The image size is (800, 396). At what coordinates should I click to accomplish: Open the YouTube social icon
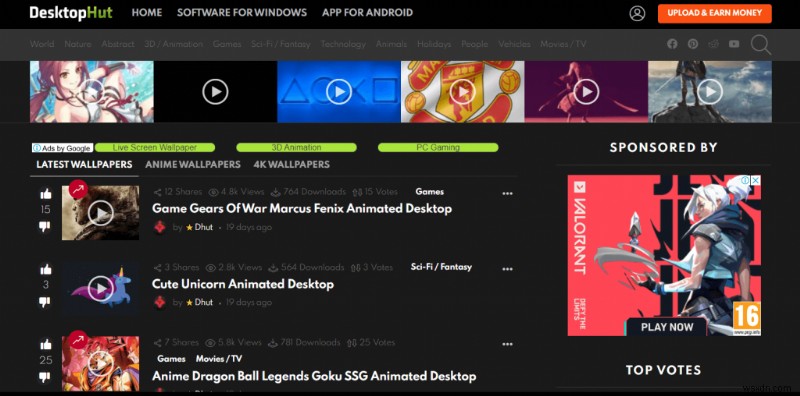pos(734,44)
